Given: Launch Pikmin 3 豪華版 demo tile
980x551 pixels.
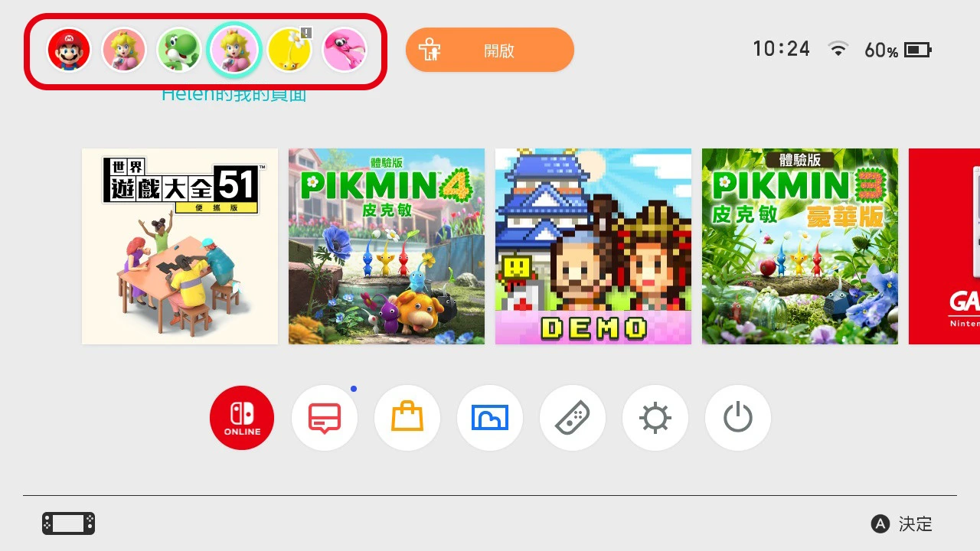Looking at the screenshot, I should pos(800,246).
